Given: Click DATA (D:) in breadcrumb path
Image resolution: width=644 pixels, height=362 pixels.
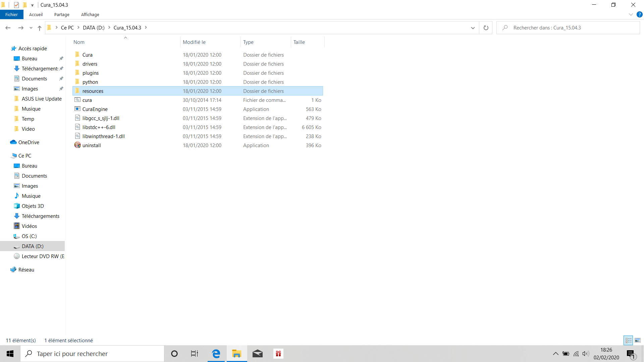Looking at the screenshot, I should (94, 28).
